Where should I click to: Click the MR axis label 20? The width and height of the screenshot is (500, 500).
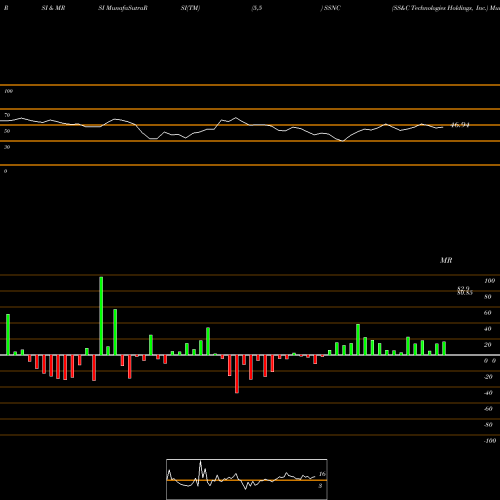coord(488,345)
